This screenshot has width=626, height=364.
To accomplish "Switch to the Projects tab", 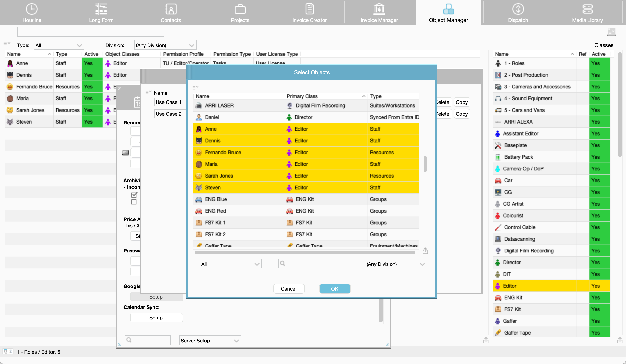I will [x=240, y=12].
